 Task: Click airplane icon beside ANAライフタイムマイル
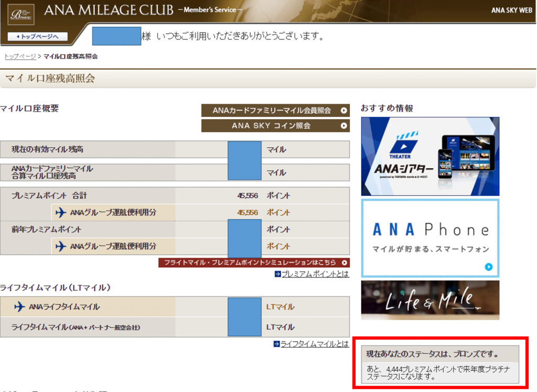(x=19, y=307)
